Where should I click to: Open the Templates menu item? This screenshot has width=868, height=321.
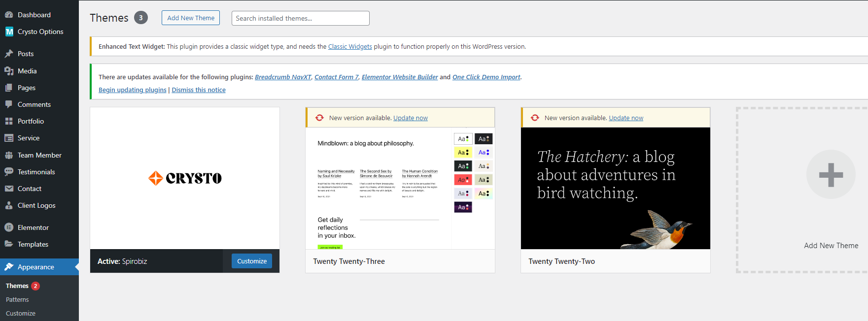33,244
